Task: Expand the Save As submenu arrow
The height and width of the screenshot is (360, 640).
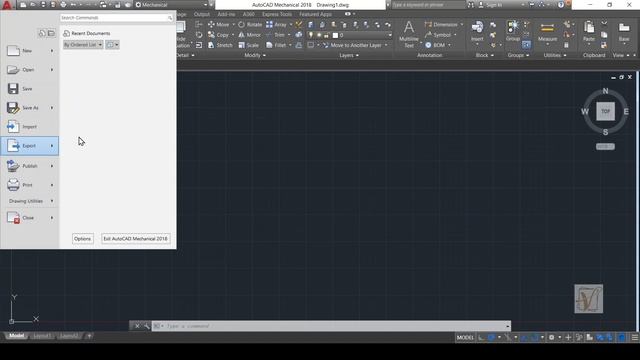Action: [x=52, y=108]
